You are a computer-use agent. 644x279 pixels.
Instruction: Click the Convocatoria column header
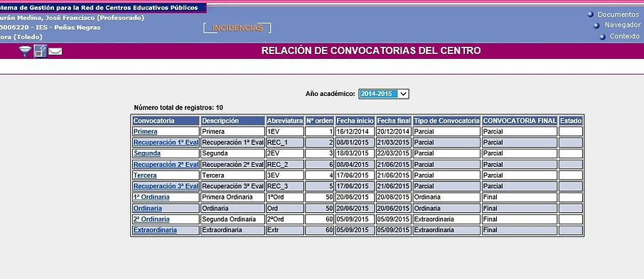tap(166, 121)
